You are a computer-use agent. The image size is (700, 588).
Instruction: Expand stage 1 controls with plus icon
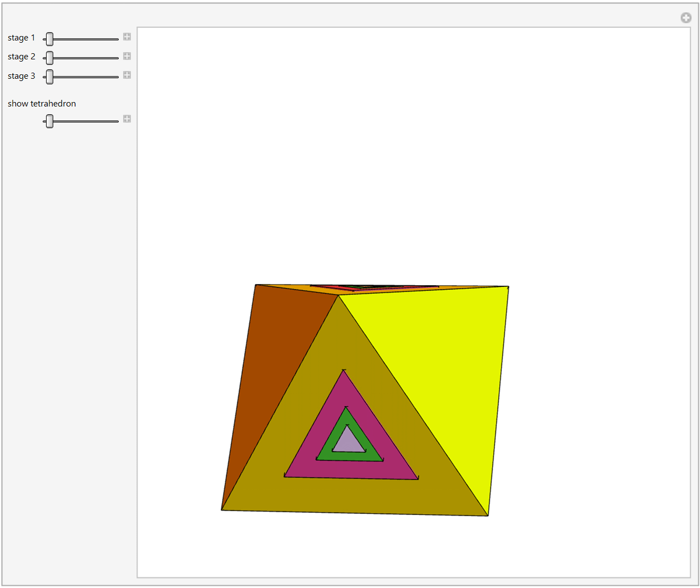(x=127, y=37)
